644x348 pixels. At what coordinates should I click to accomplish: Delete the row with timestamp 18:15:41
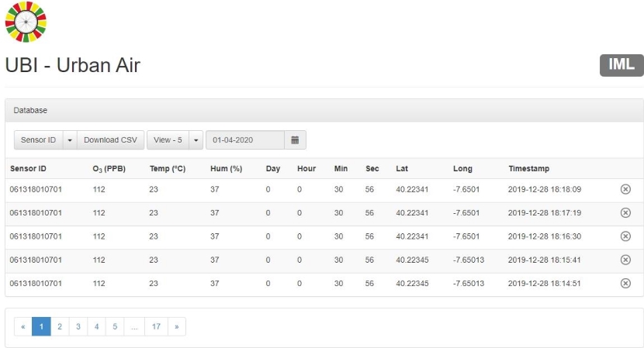pos(625,260)
